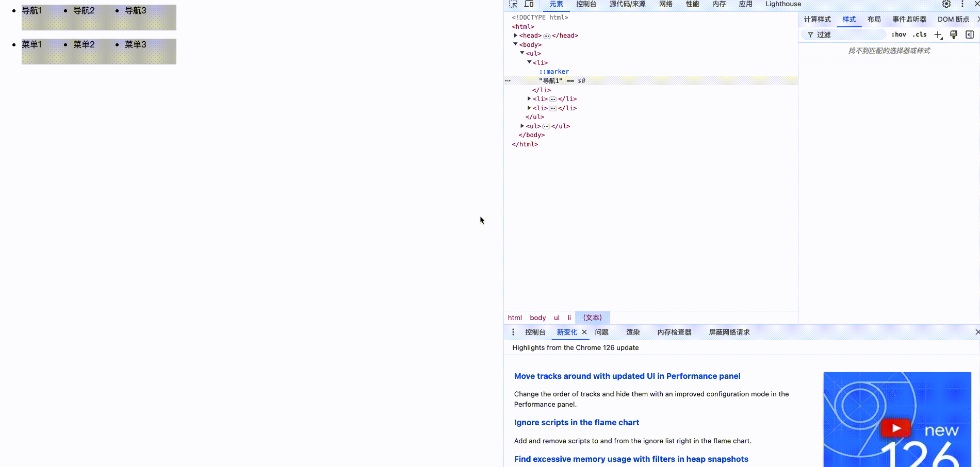Toggle the device toolbar
Image resolution: width=980 pixels, height=467 pixels.
coord(529,4)
